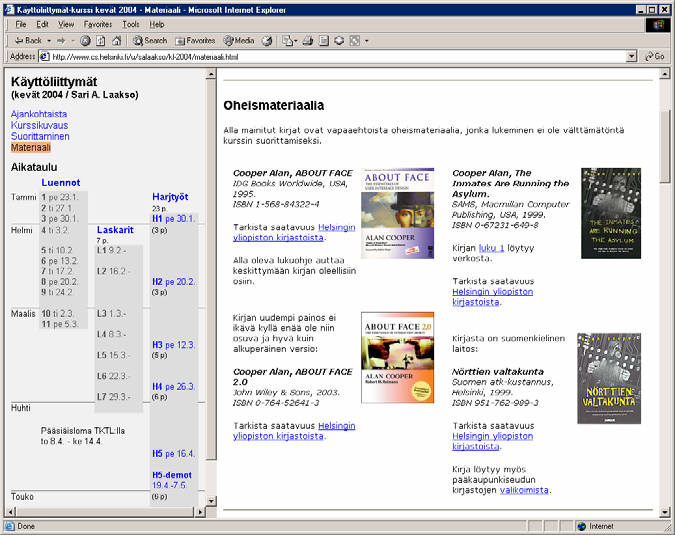Open the address bar URL dropdown
The width and height of the screenshot is (675, 535).
(x=632, y=56)
